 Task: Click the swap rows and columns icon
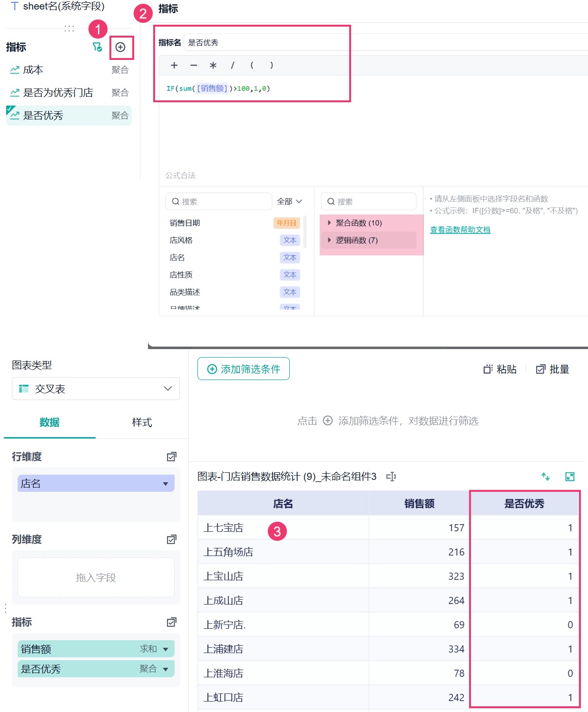546,477
